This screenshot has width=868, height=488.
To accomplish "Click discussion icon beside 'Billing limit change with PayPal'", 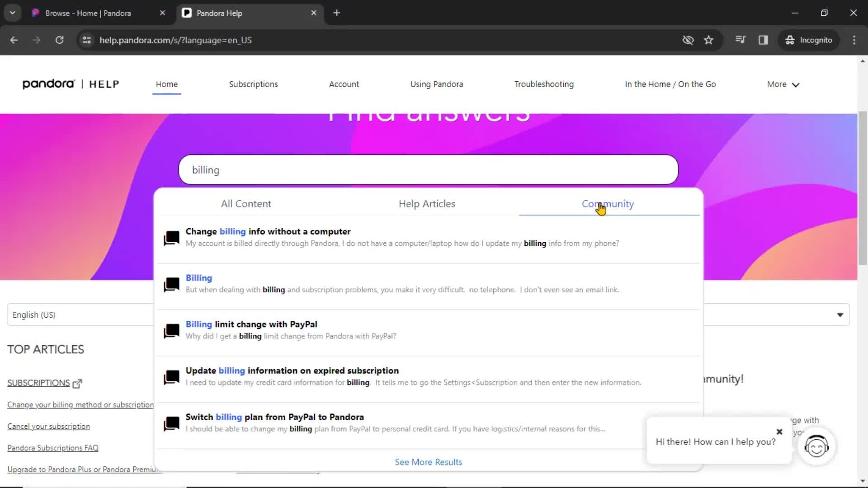I will pos(171,331).
